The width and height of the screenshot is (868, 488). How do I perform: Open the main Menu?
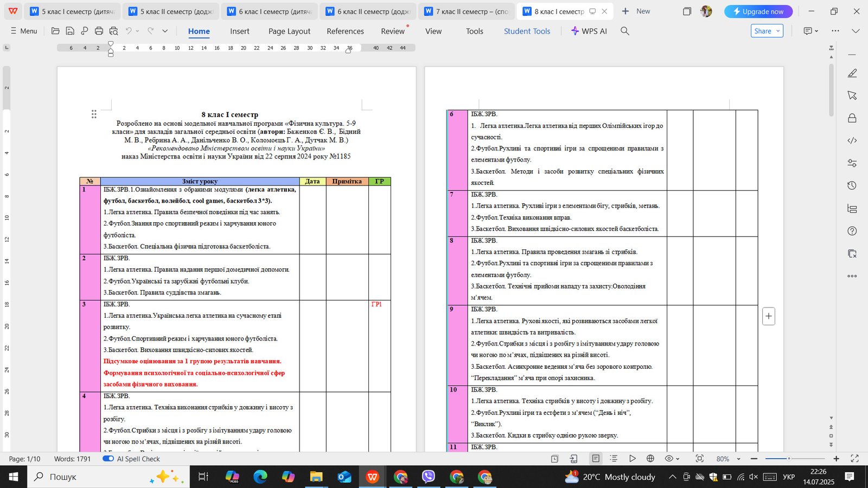[x=24, y=31]
